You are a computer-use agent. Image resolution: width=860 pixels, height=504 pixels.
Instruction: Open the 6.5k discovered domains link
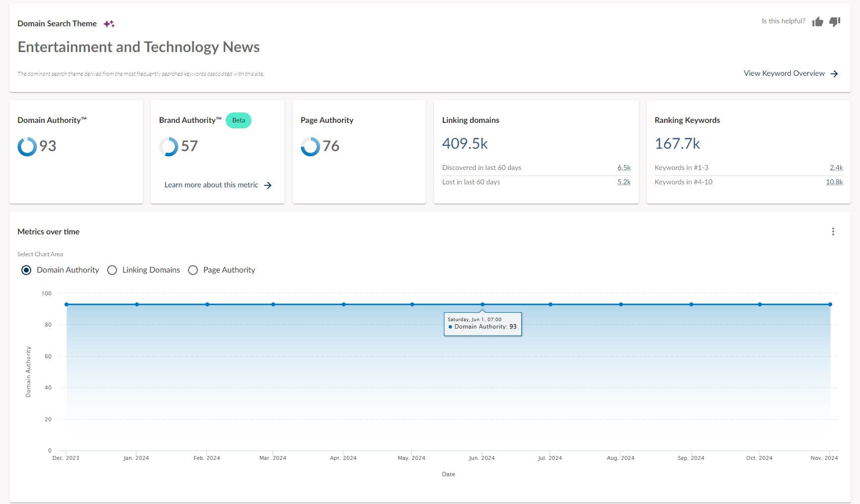click(x=624, y=168)
